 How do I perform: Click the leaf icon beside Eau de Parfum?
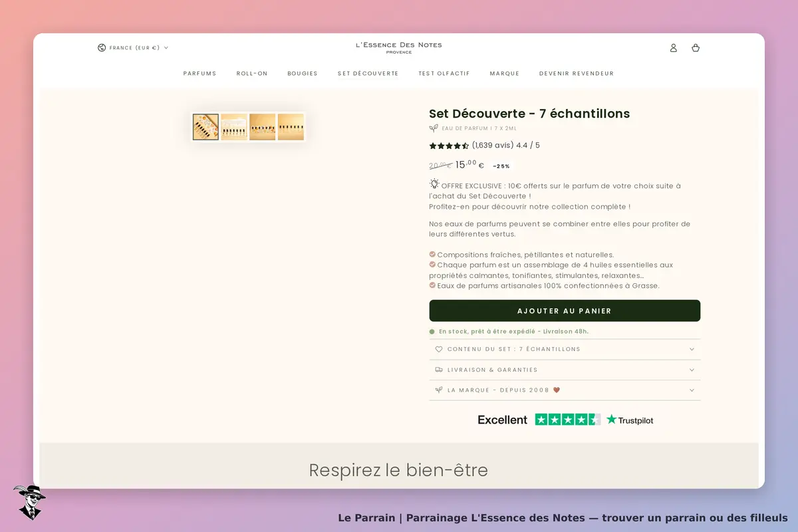pyautogui.click(x=434, y=128)
